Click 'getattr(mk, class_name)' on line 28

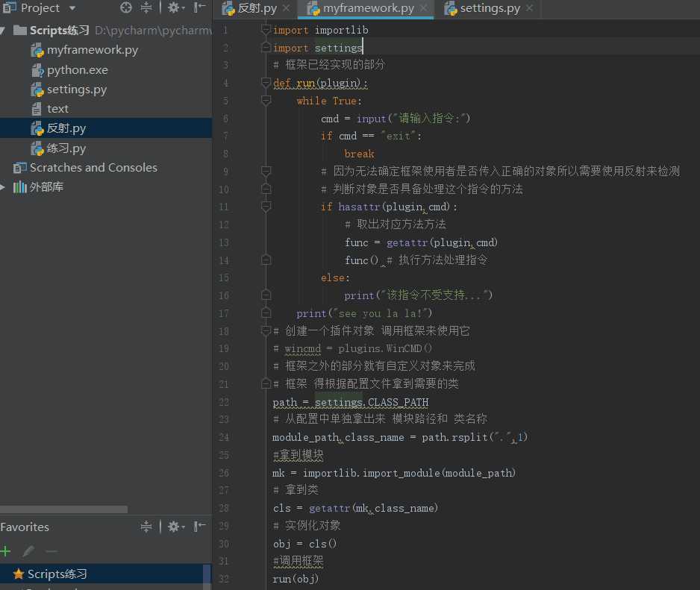[x=373, y=508]
